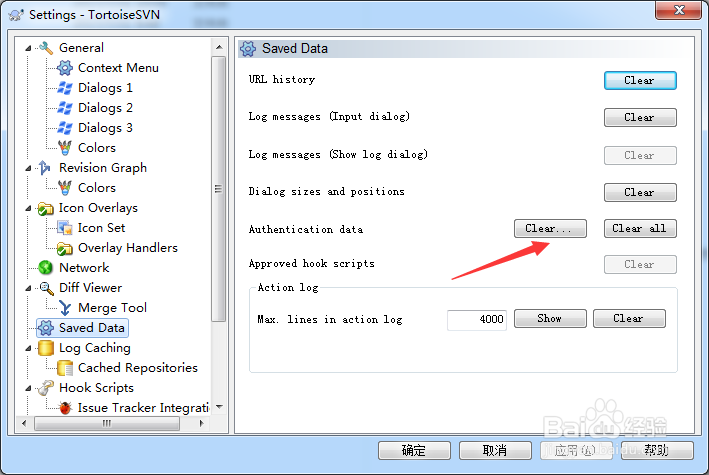Click the "Approved hook scripts" label
The image size is (709, 475).
click(312, 263)
